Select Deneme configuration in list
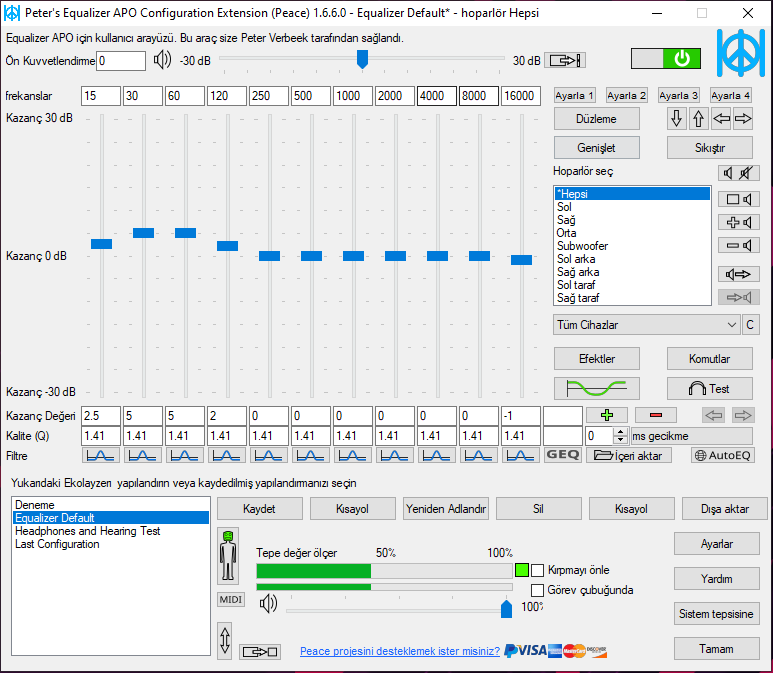 [x=111, y=505]
